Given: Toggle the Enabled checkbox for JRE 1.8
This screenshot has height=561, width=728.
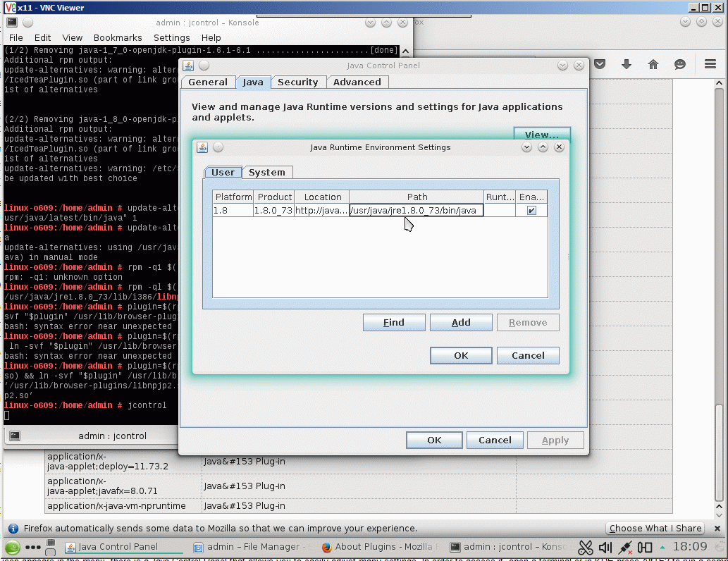Looking at the screenshot, I should (x=531, y=210).
